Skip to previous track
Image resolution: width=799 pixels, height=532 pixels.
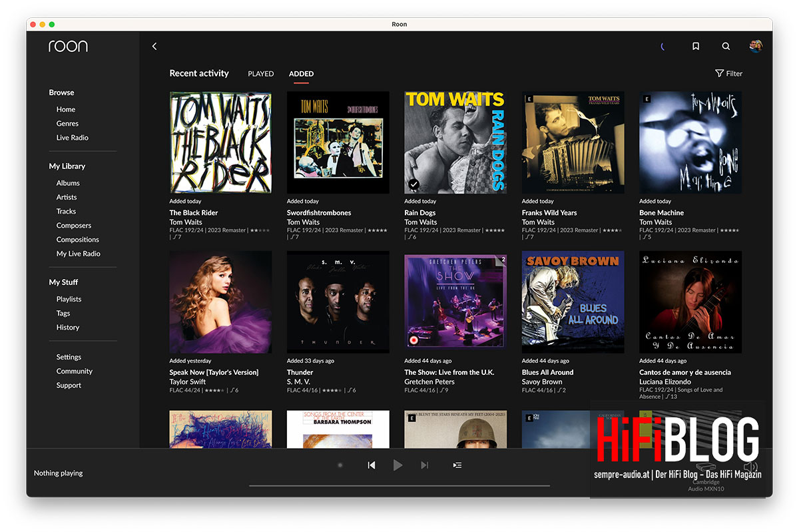372,465
